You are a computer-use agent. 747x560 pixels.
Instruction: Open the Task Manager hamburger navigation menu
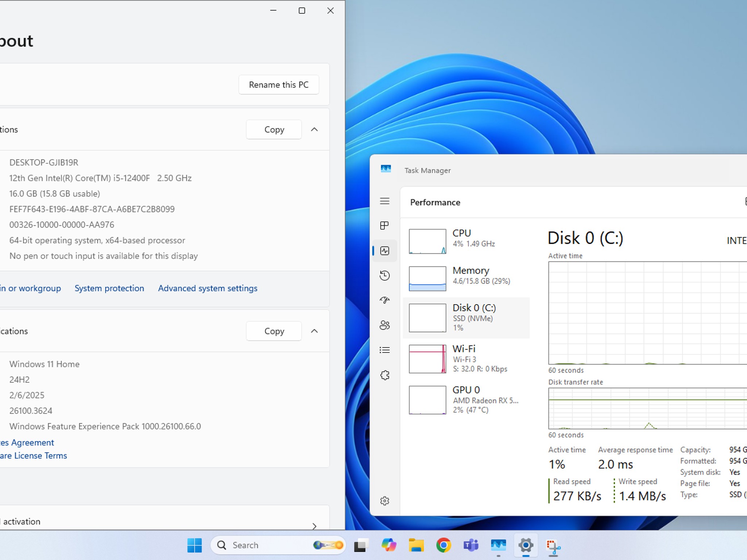(x=384, y=201)
